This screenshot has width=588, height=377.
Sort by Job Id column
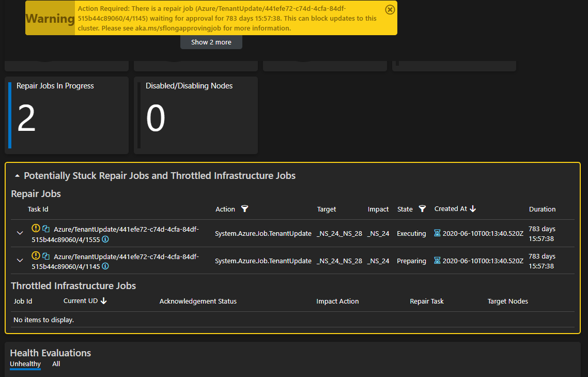click(x=23, y=301)
